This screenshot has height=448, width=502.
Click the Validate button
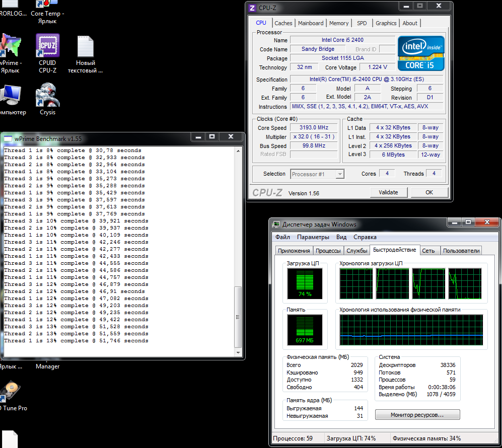[388, 192]
